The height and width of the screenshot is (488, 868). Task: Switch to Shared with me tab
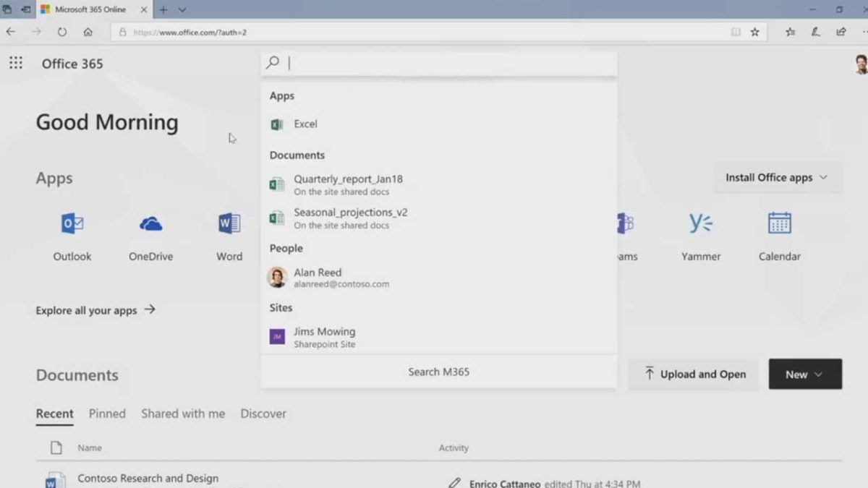(183, 414)
